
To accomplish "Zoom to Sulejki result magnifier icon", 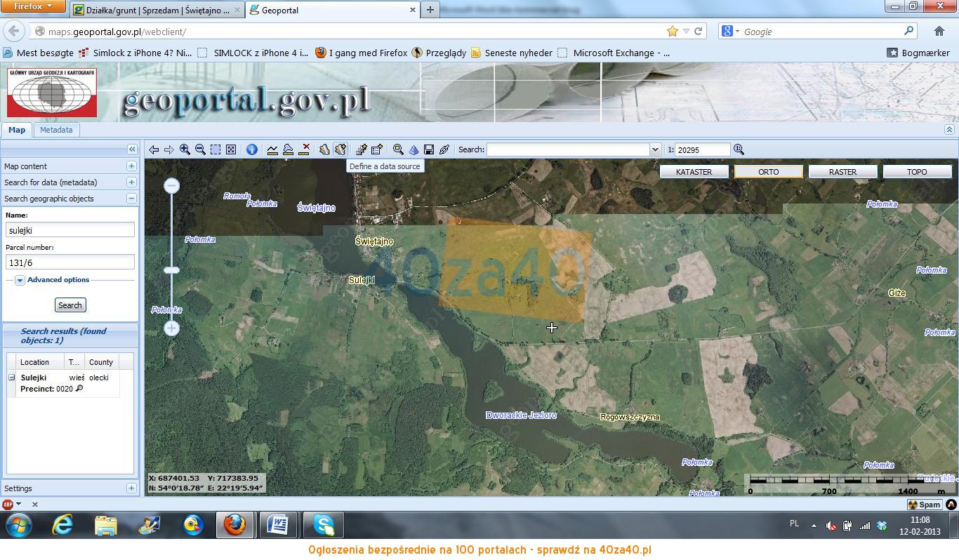I will coord(79,389).
